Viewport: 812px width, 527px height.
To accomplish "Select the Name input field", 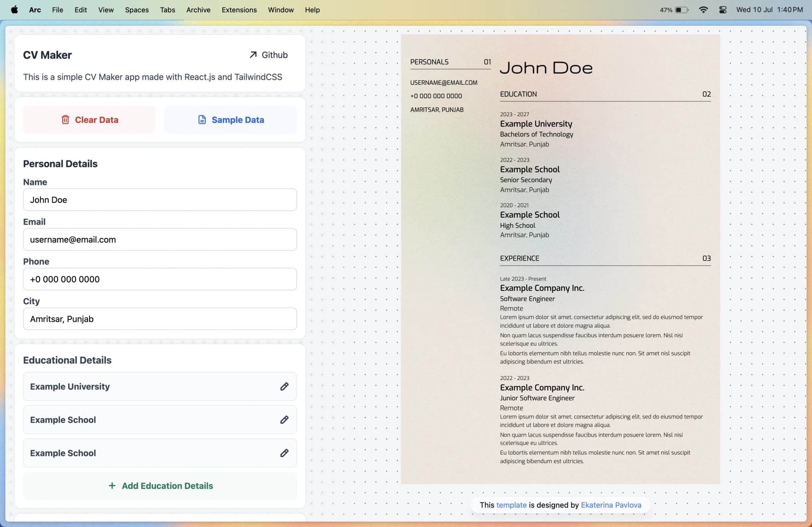I will (160, 200).
